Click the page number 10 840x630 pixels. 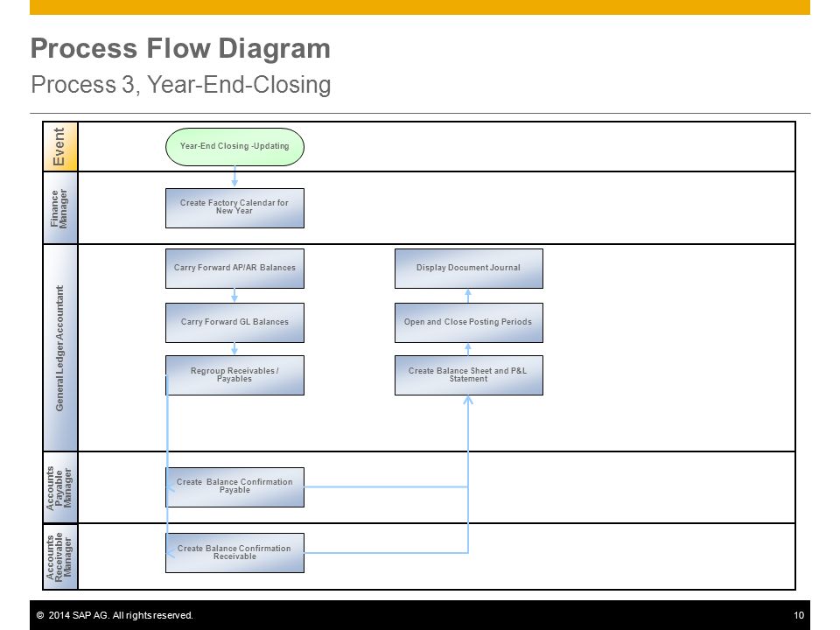(798, 615)
